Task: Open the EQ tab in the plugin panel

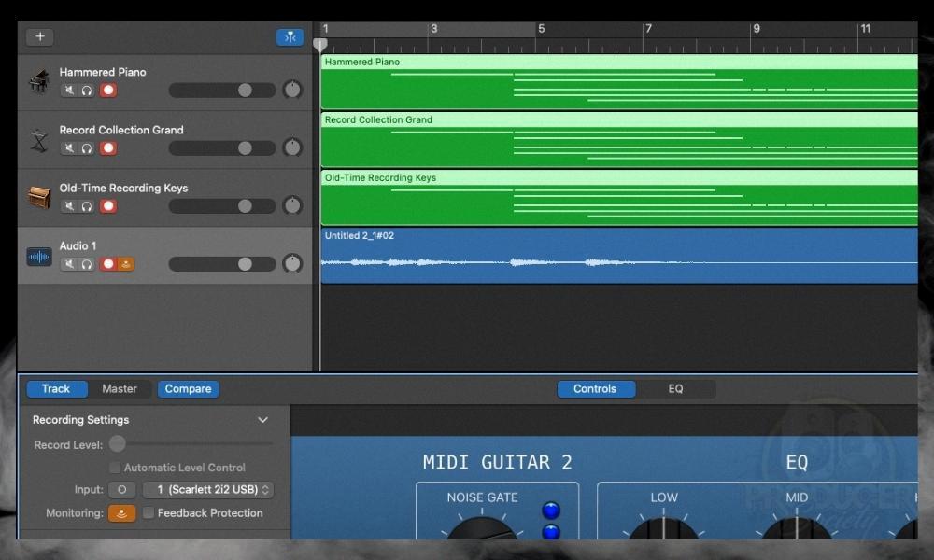Action: (x=675, y=388)
